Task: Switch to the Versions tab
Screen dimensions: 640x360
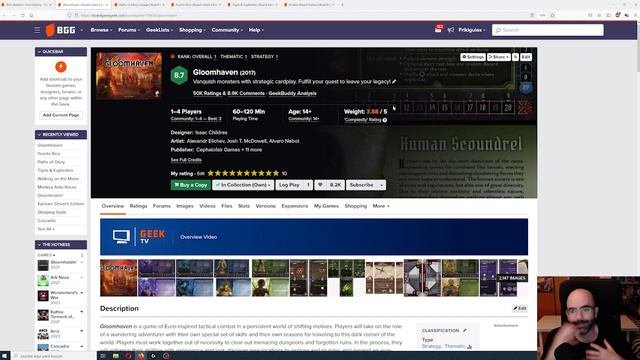Action: click(266, 206)
